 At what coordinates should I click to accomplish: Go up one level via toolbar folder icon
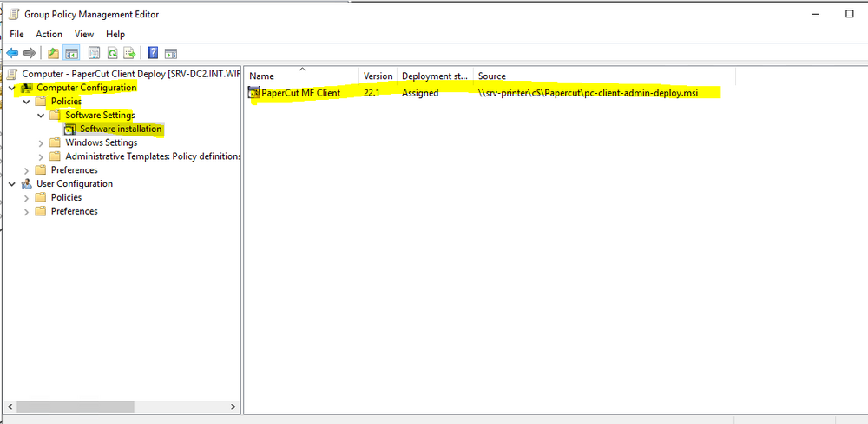53,53
